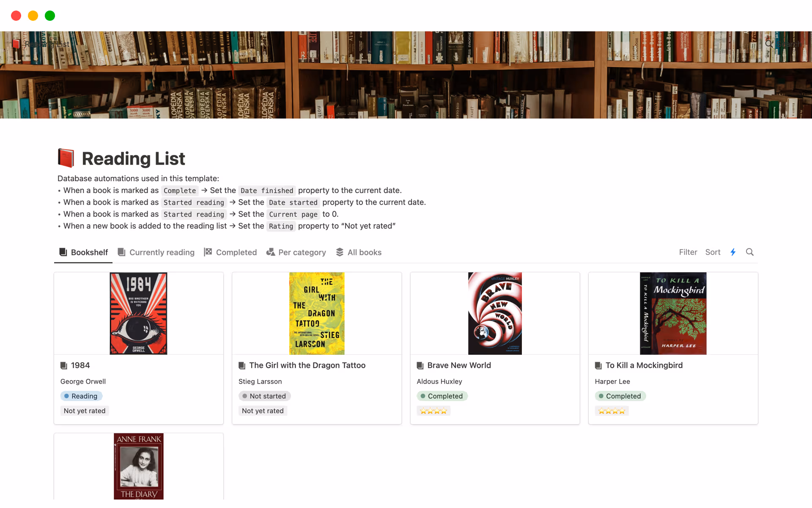The height and width of the screenshot is (508, 812).
Task: Click the lightning bolt automations icon
Action: coord(733,252)
